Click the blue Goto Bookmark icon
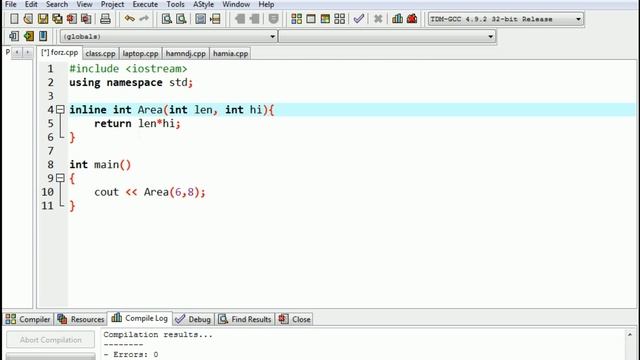The image size is (640, 360). pyautogui.click(x=43, y=36)
